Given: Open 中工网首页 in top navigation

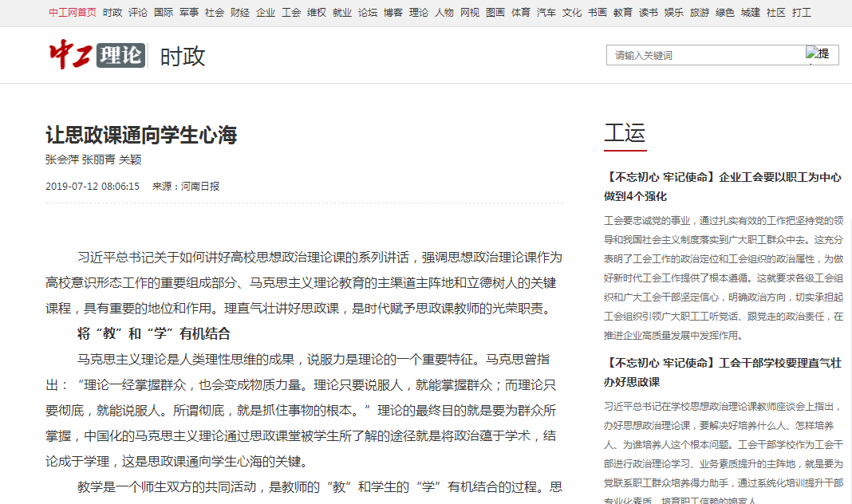Looking at the screenshot, I should point(72,13).
